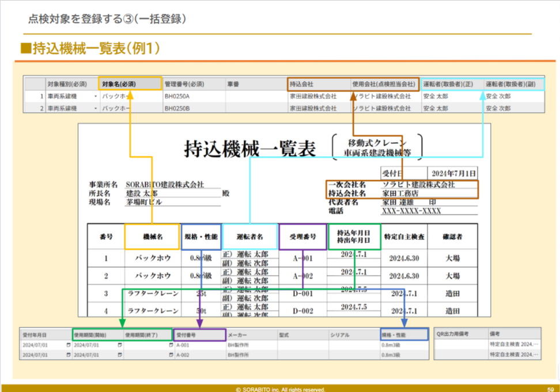The height and width of the screenshot is (392, 560).
Task: Click the 管理番号(必須) column header
Action: [192, 84]
